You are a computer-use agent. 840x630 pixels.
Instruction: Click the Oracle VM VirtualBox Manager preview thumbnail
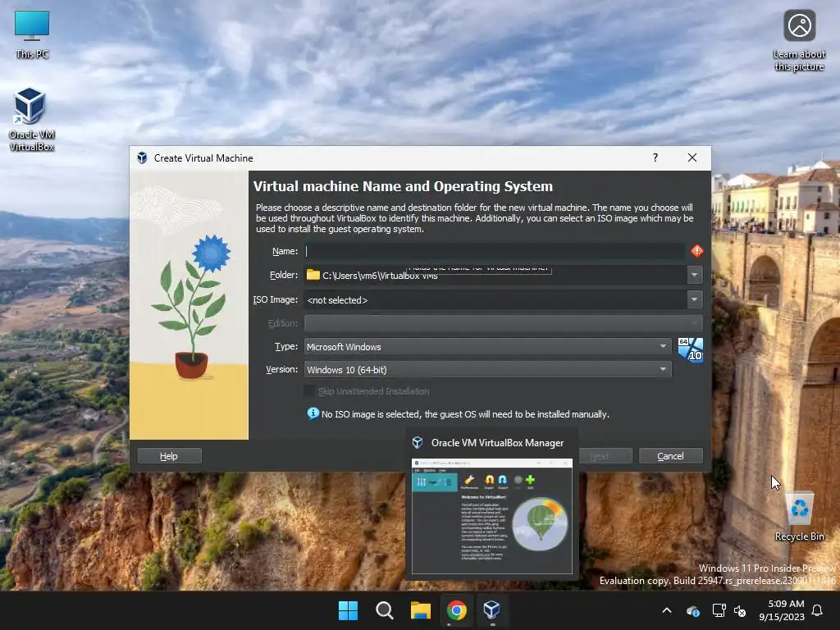492,516
